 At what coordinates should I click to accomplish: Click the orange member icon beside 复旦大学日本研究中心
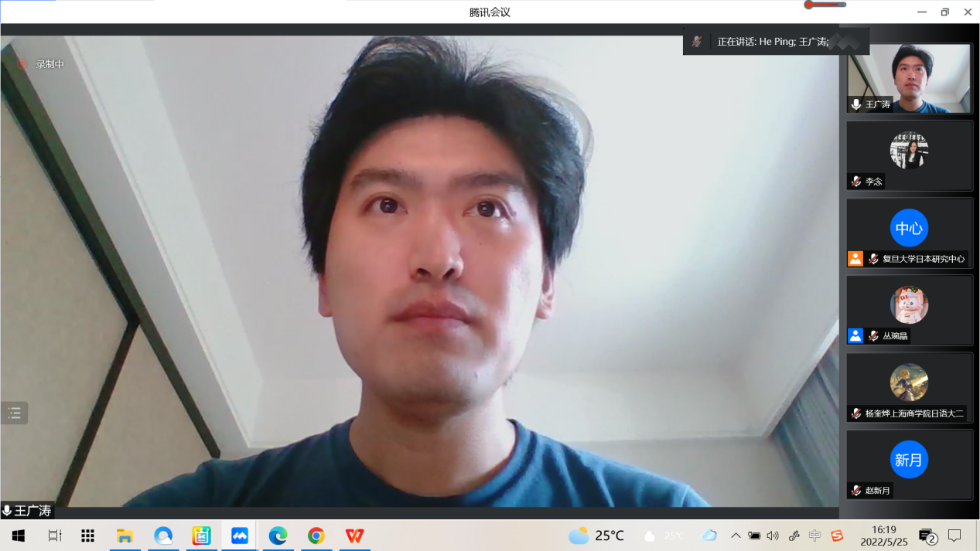(x=855, y=259)
